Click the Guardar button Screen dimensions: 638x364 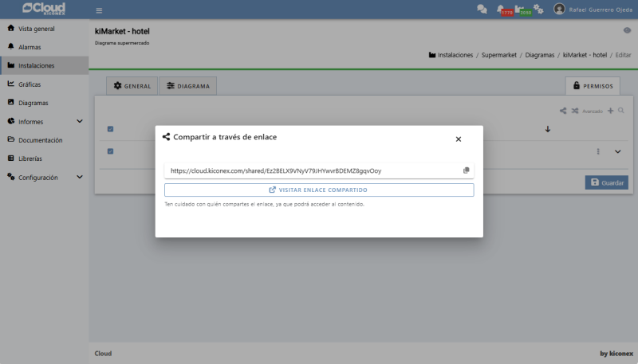tap(606, 182)
